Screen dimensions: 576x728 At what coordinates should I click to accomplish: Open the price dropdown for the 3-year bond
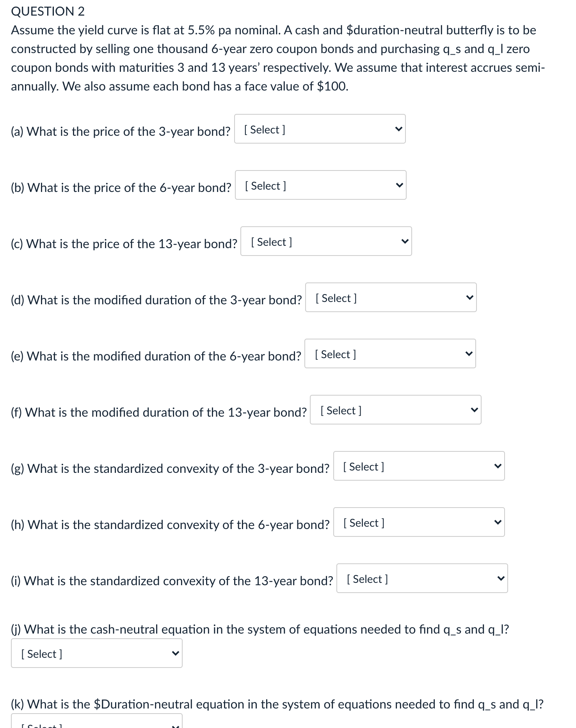click(x=320, y=129)
